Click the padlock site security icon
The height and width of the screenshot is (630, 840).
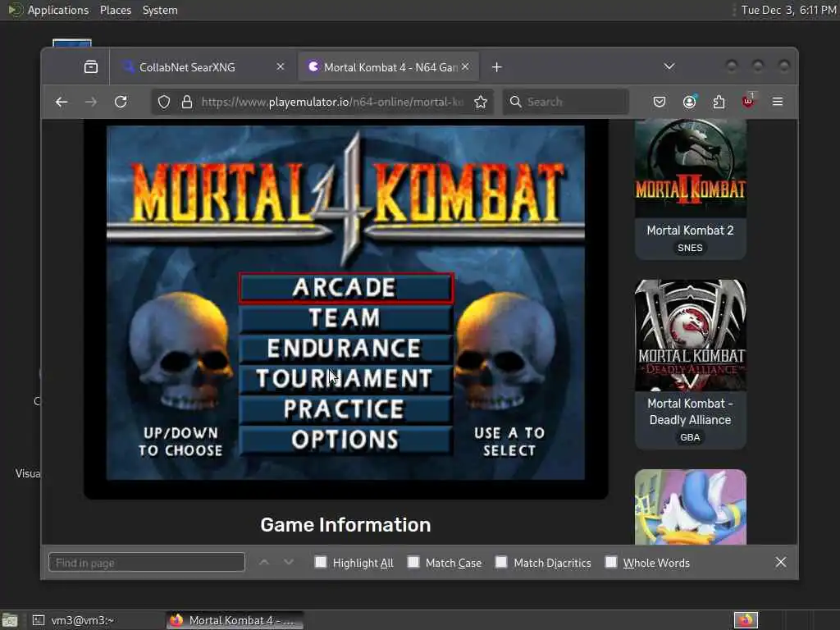pos(187,102)
